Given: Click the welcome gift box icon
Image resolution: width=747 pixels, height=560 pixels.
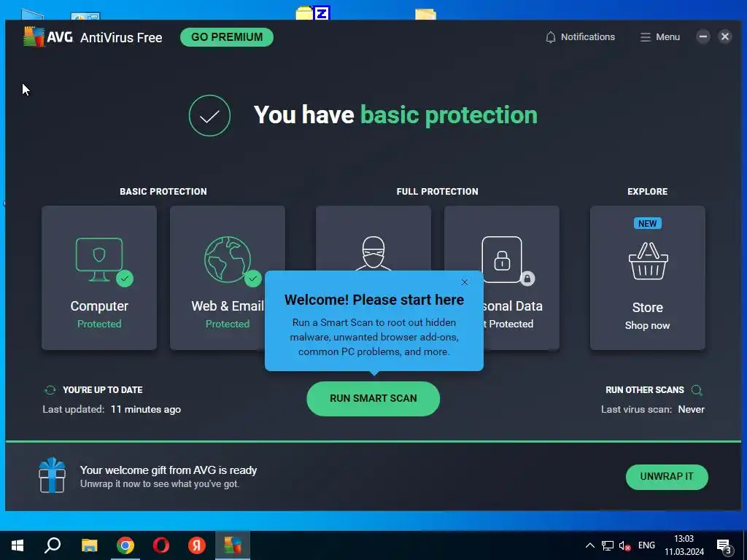Looking at the screenshot, I should tap(52, 475).
